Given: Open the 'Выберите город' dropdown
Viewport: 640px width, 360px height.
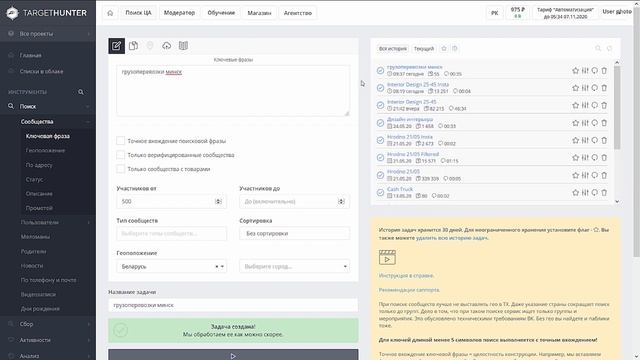Looking at the screenshot, I should coord(294,267).
